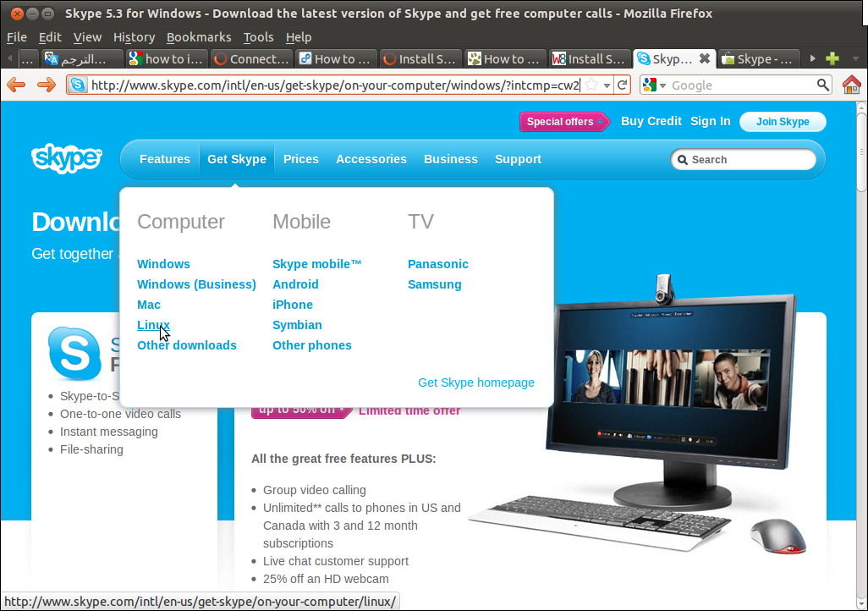Open Other downloads link
Image resolution: width=868 pixels, height=611 pixels.
[187, 345]
